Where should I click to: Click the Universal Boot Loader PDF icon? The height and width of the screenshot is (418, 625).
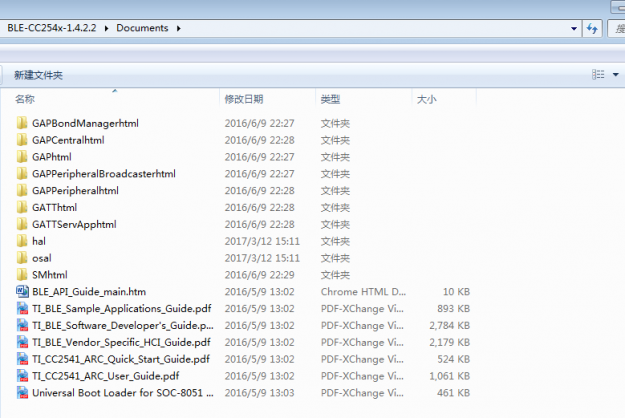tap(22, 393)
